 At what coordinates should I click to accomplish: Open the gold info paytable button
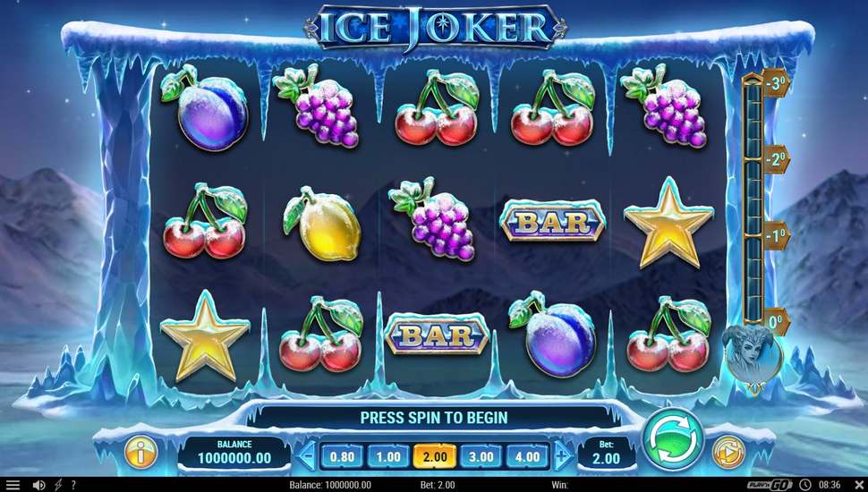(x=141, y=453)
